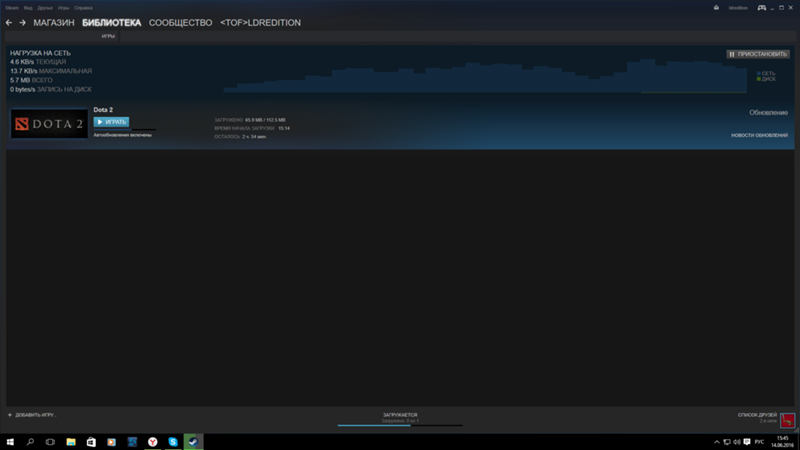Open the media player taskbar icon
Viewport: 800px width, 450px height.
click(111, 442)
